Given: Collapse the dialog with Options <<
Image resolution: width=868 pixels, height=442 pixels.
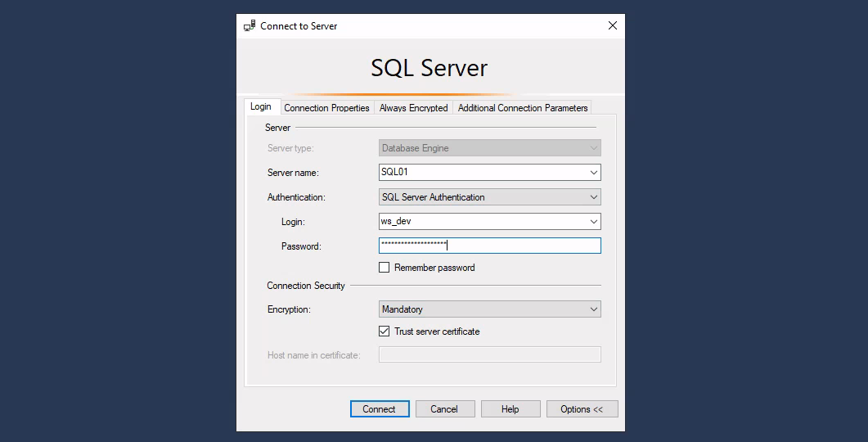Looking at the screenshot, I should pos(582,408).
